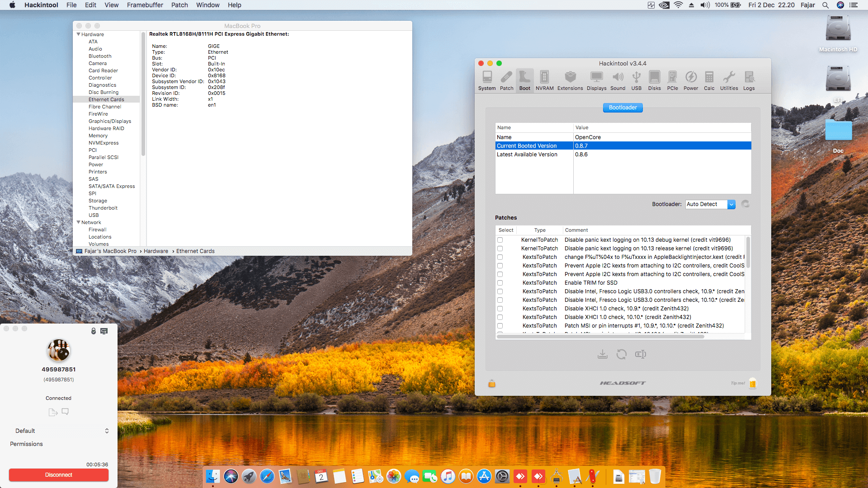Enable the Enable TRIM for SSD patch checkbox
868x488 pixels.
(x=500, y=283)
